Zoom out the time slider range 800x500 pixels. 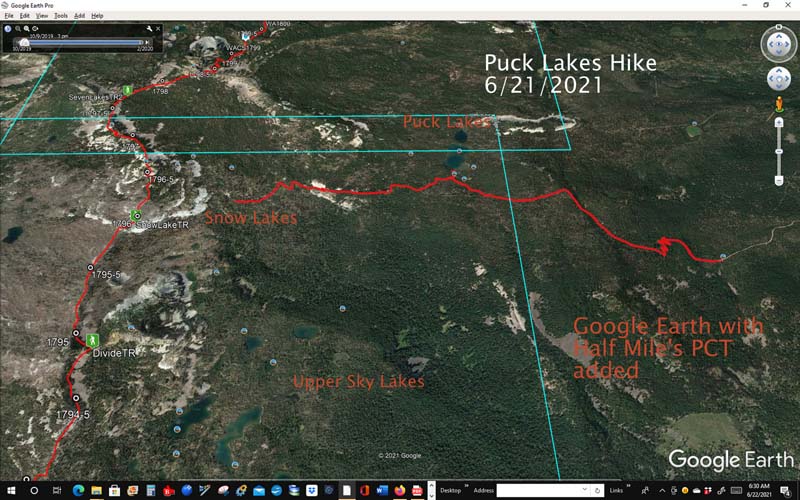point(18,30)
